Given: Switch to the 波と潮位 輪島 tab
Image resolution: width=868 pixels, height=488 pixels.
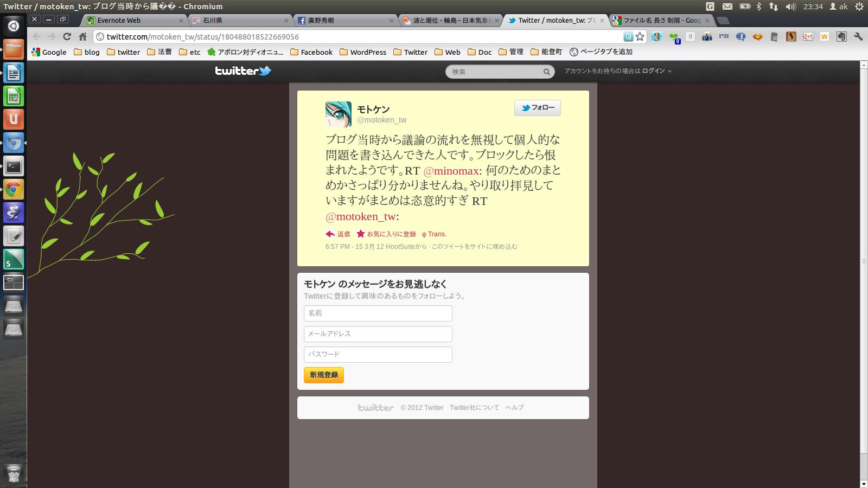Looking at the screenshot, I should click(449, 20).
